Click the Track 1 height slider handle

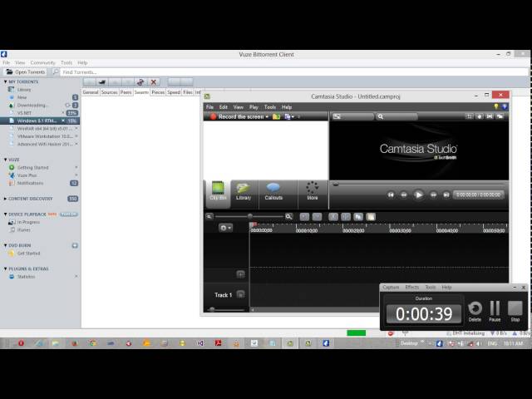coord(212,309)
